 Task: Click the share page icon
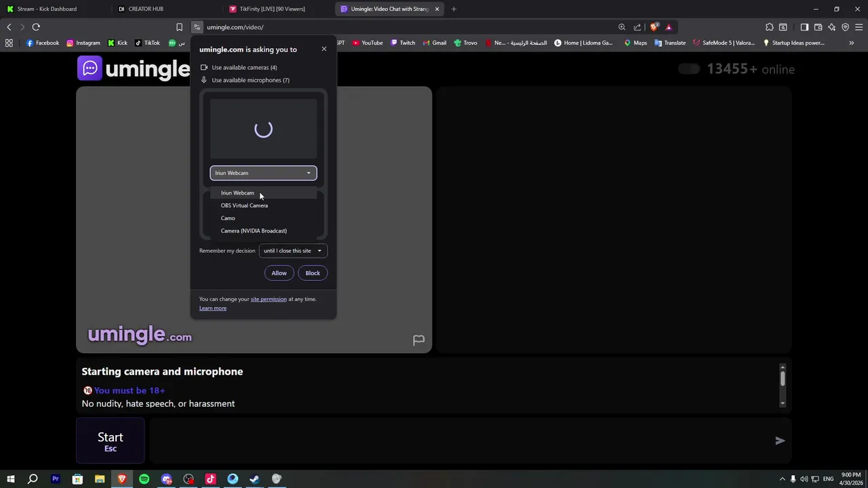point(637,27)
